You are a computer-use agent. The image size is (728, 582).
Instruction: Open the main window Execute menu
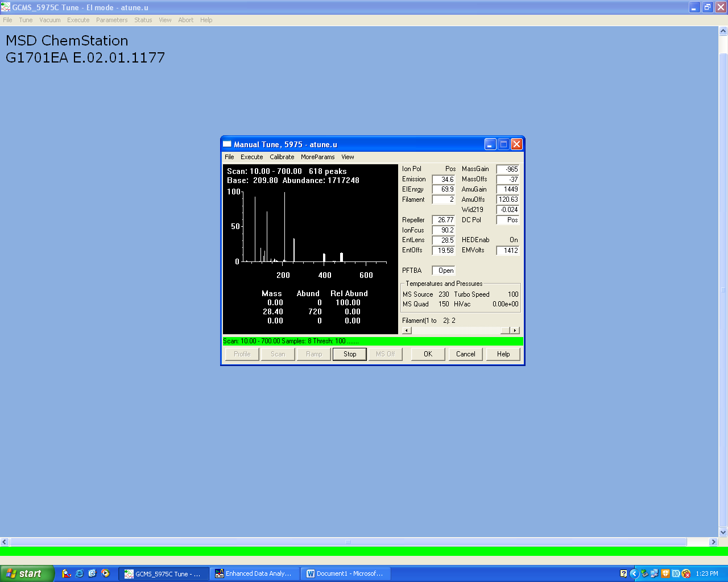tap(78, 20)
